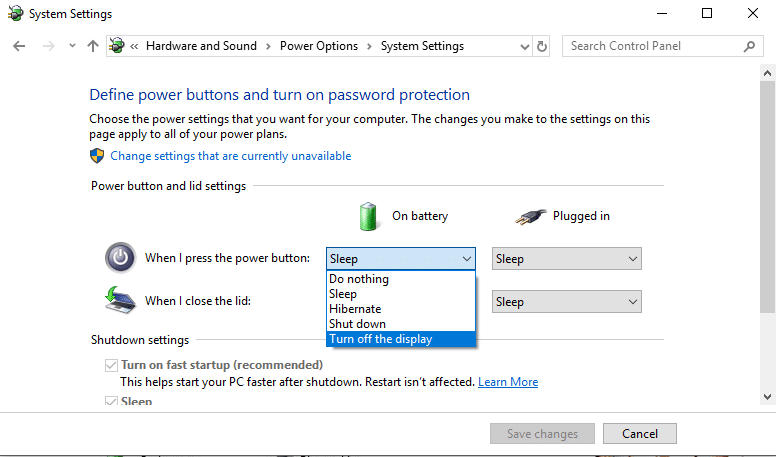The width and height of the screenshot is (776, 457).
Task: Open Change settings that are currently unavailable
Action: [230, 156]
